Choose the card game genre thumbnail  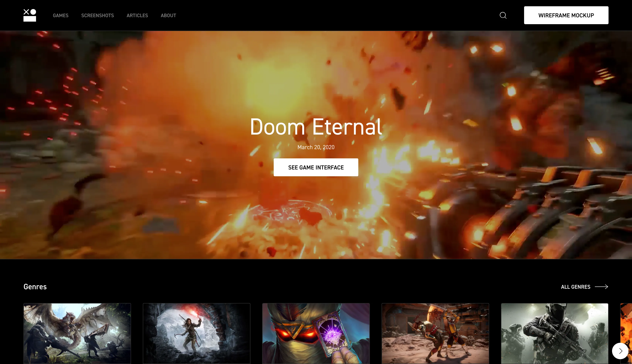coord(316,333)
